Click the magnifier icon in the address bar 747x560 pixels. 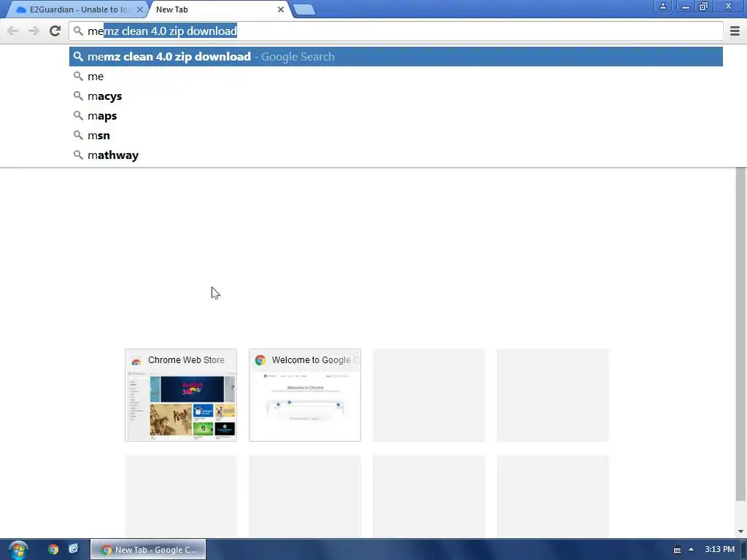[x=78, y=31]
